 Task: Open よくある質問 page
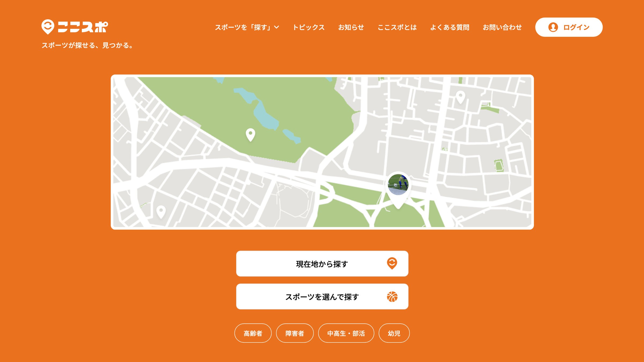450,27
